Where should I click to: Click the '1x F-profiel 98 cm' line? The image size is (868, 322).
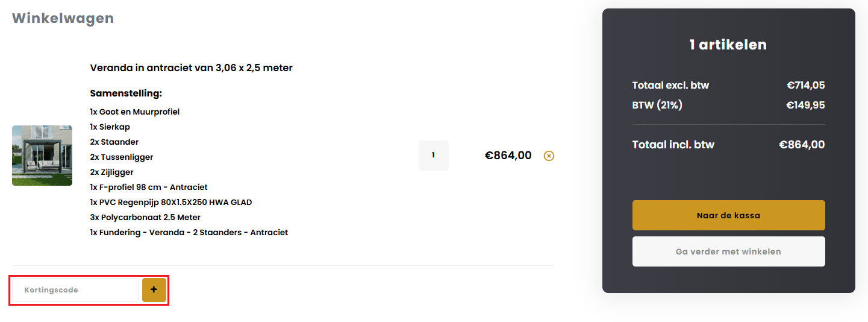coord(149,187)
